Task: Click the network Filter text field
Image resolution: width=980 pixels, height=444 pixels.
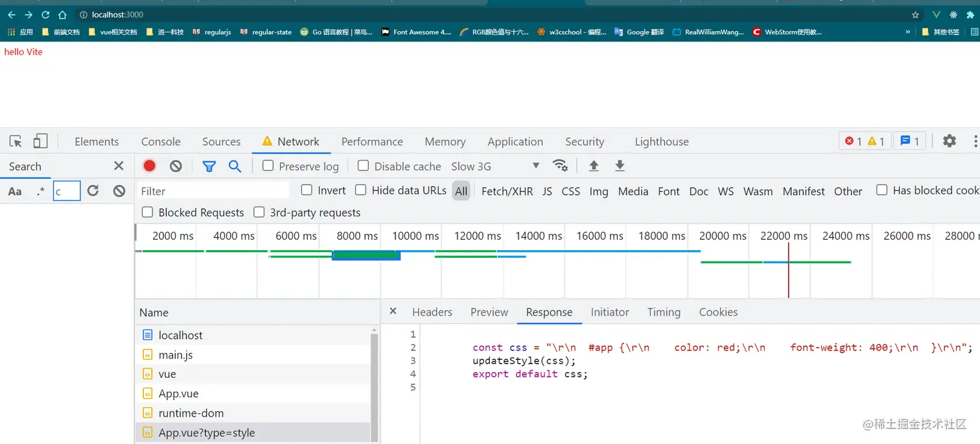Action: 213,191
